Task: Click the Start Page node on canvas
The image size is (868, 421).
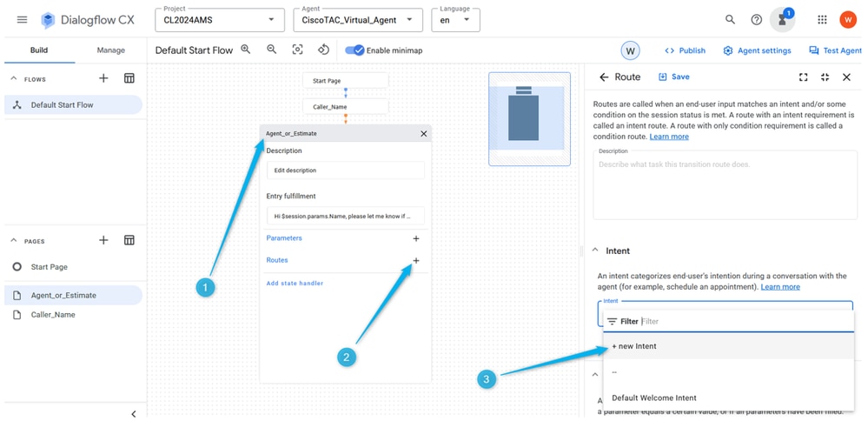Action: pyautogui.click(x=346, y=80)
